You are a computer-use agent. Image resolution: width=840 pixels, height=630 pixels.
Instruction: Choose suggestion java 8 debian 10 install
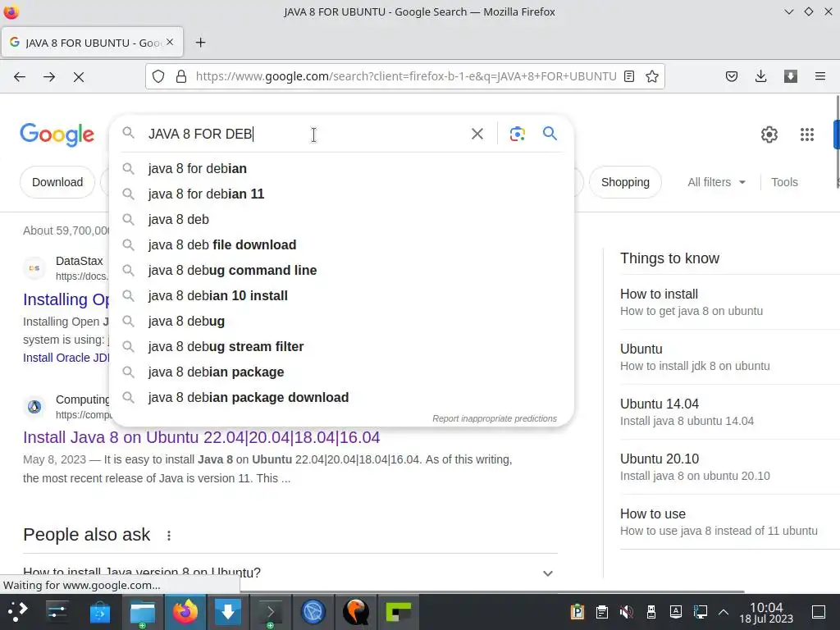(x=342, y=295)
